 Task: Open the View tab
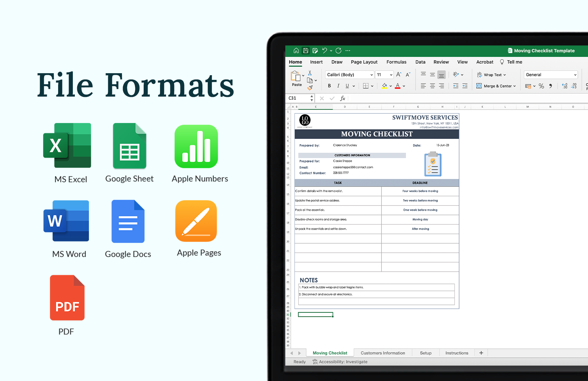(x=462, y=62)
